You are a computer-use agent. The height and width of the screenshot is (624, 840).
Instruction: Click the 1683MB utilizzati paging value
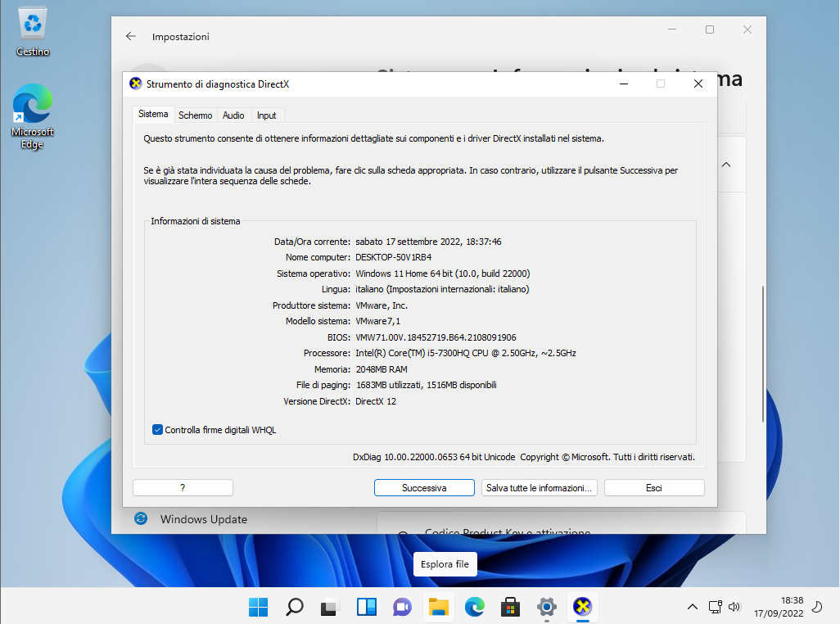point(426,385)
